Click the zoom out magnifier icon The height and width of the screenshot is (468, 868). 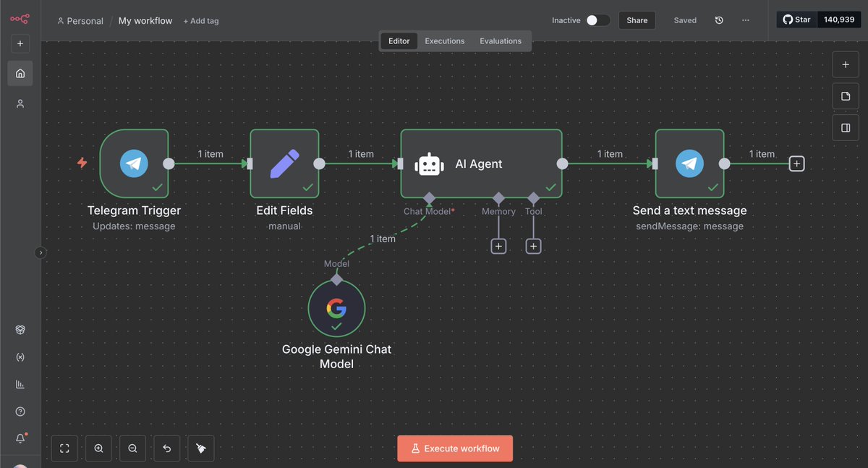coord(132,448)
